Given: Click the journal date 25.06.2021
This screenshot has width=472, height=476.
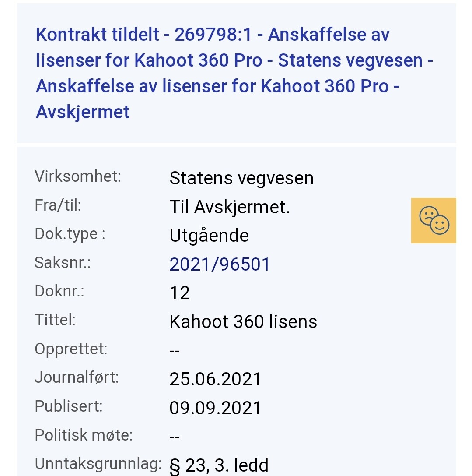Looking at the screenshot, I should point(215,379).
